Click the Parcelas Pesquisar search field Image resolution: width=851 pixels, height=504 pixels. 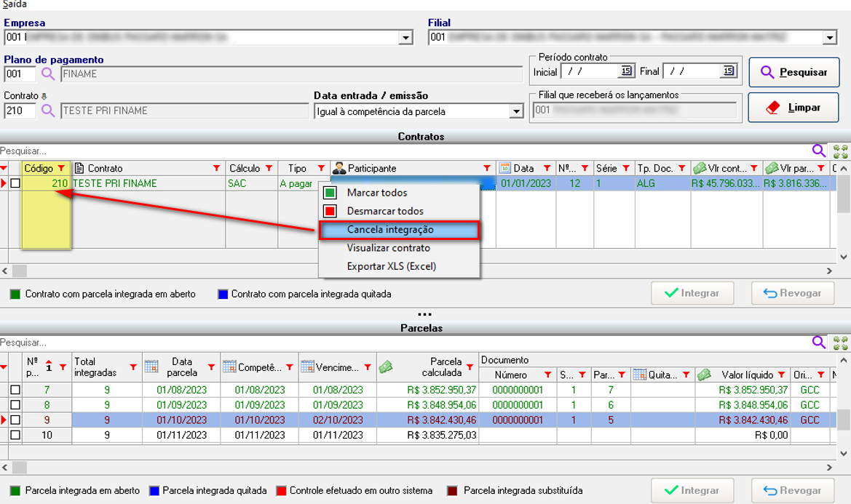[404, 343]
